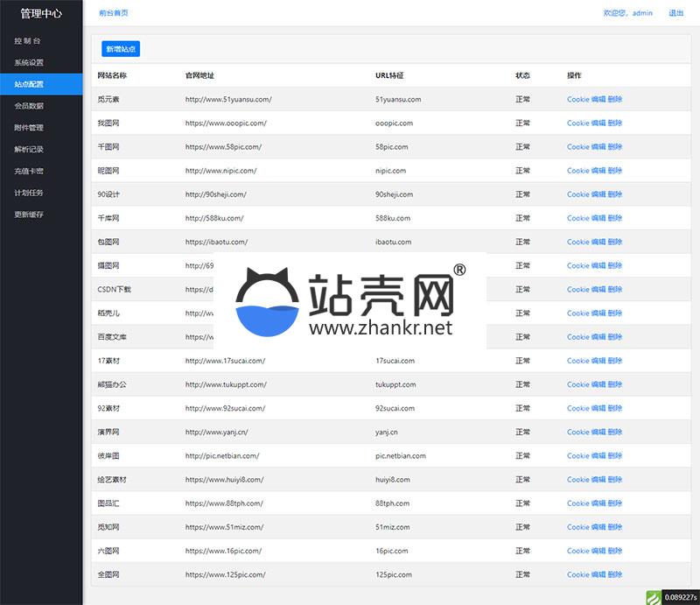
Task: Navigate to 充值卡密 in the sidebar
Action: tap(29, 172)
